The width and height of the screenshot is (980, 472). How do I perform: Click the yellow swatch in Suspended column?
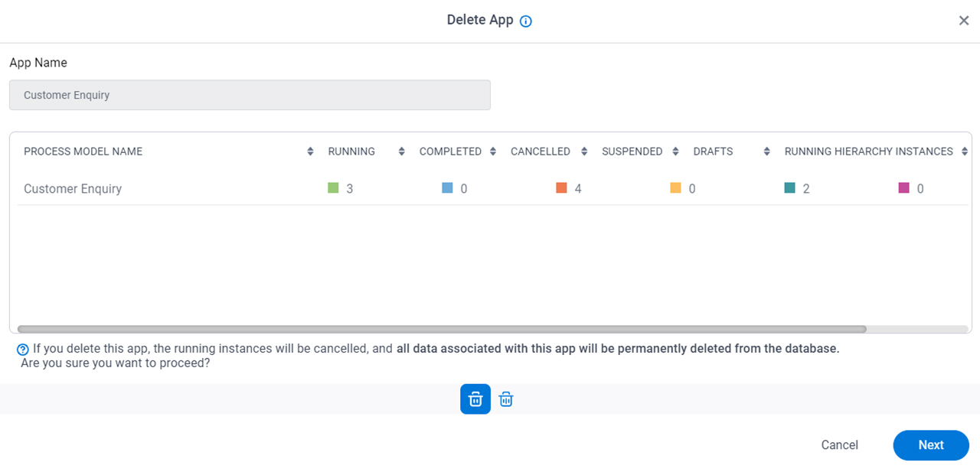coord(675,187)
